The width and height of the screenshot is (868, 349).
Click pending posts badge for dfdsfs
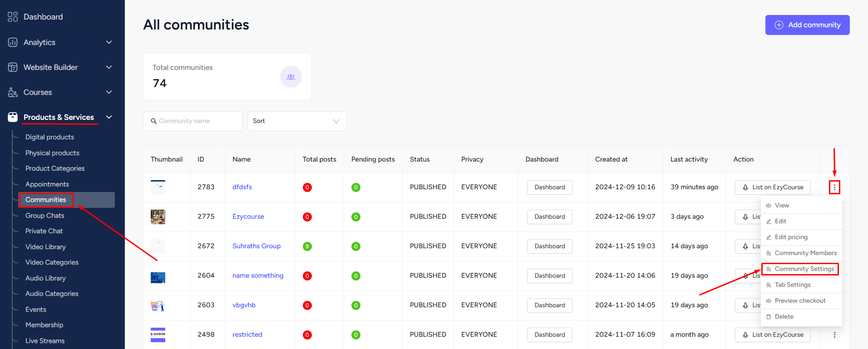[x=356, y=187]
